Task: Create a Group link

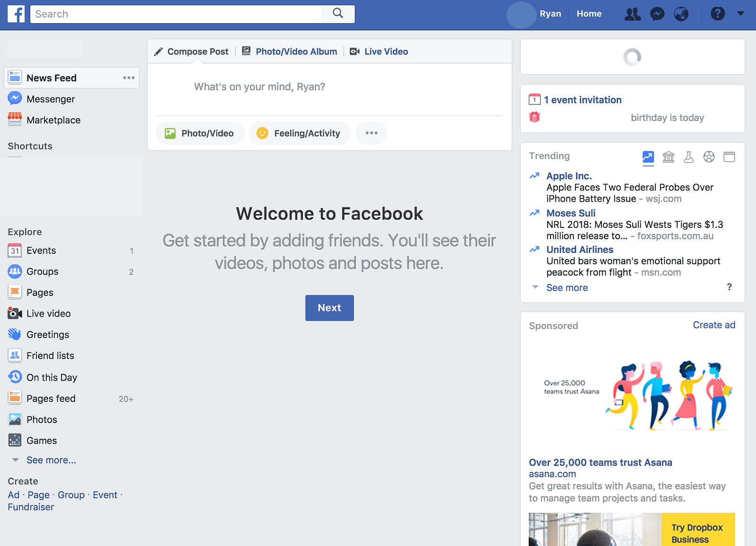Action: pos(71,495)
